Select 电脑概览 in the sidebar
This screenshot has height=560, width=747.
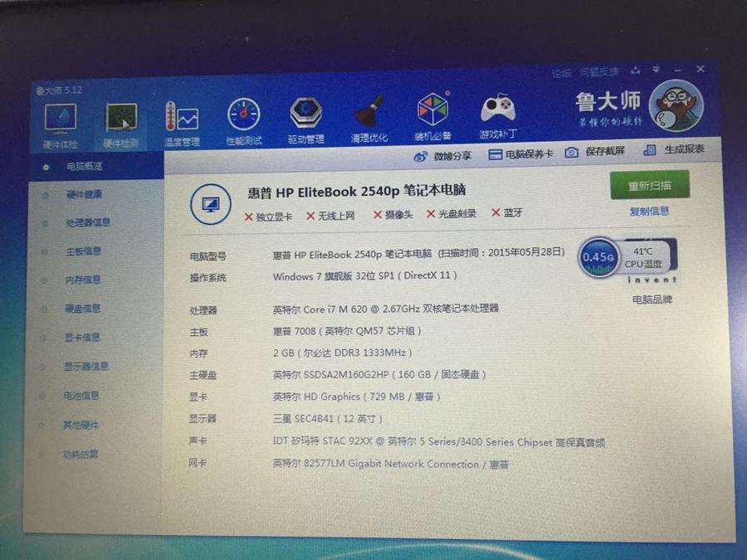pos(96,166)
